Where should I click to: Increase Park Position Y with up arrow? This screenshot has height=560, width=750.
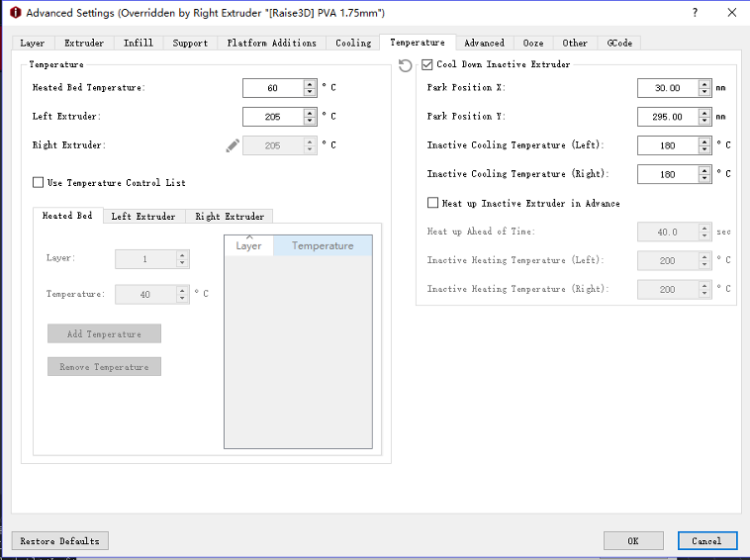coord(705,113)
